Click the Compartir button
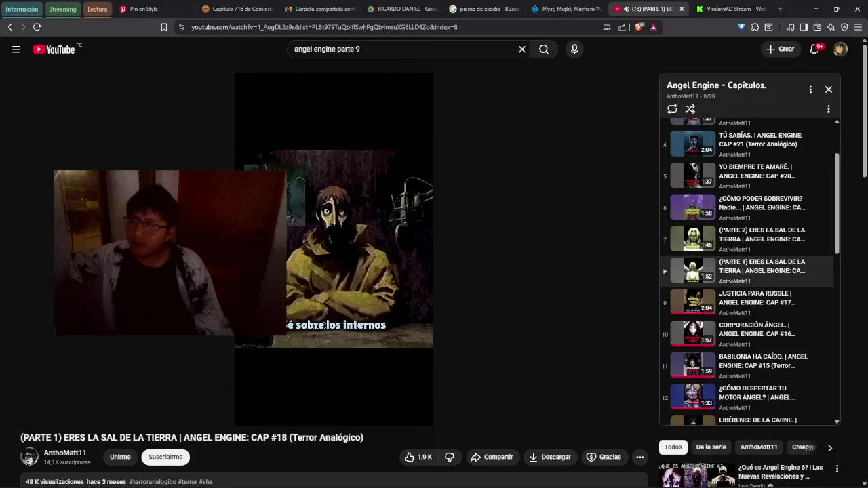 [x=492, y=457]
